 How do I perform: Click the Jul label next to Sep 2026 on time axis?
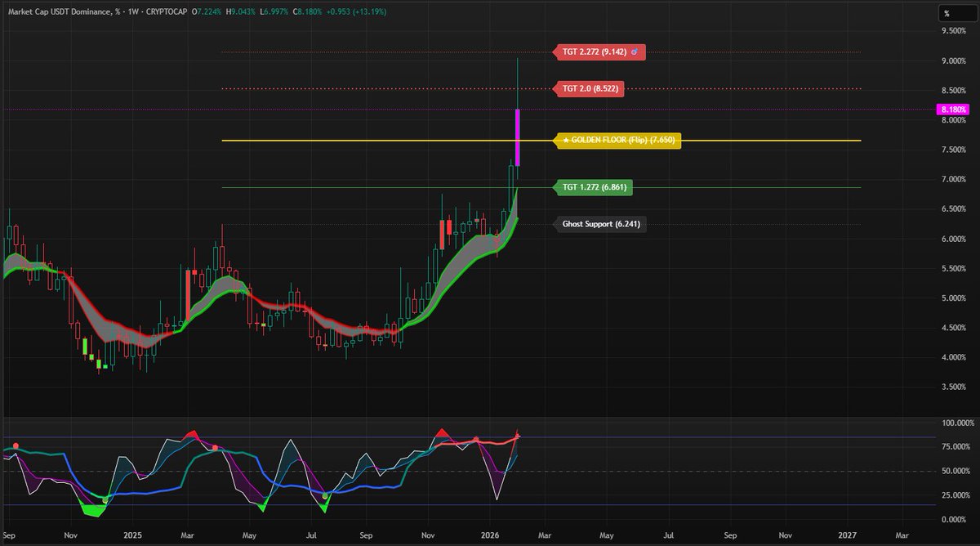(x=667, y=535)
